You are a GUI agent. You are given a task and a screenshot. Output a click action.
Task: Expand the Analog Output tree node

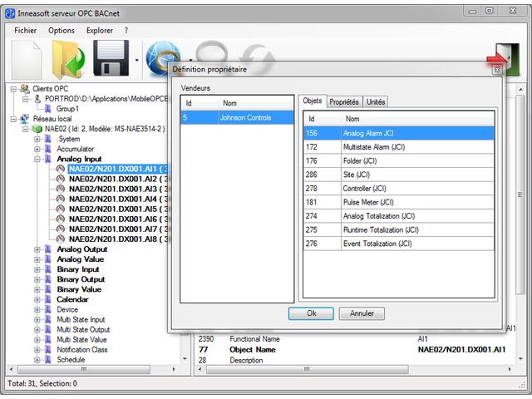pyautogui.click(x=37, y=249)
